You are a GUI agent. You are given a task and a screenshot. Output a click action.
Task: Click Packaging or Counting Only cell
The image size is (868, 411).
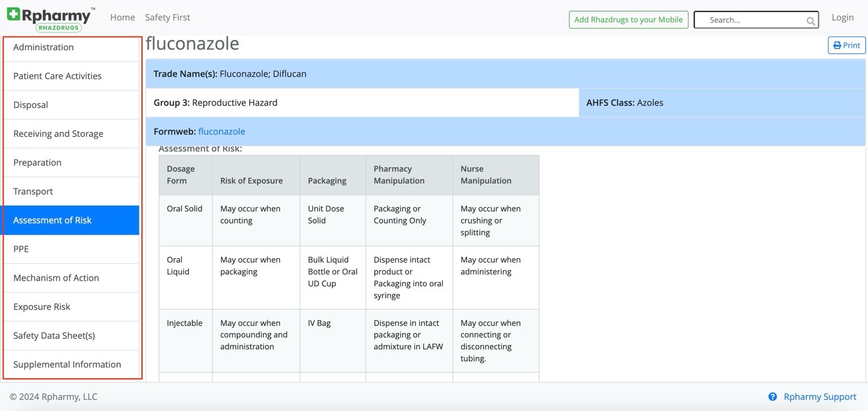point(409,221)
